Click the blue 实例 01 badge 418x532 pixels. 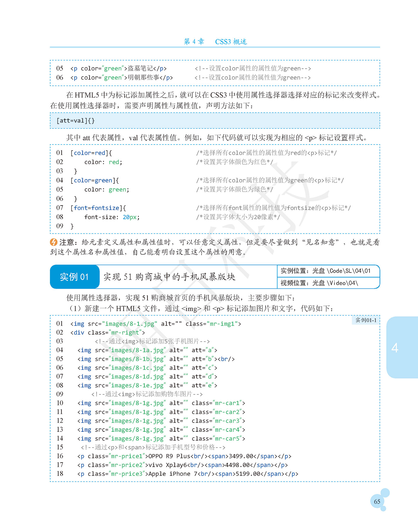pos(75,277)
